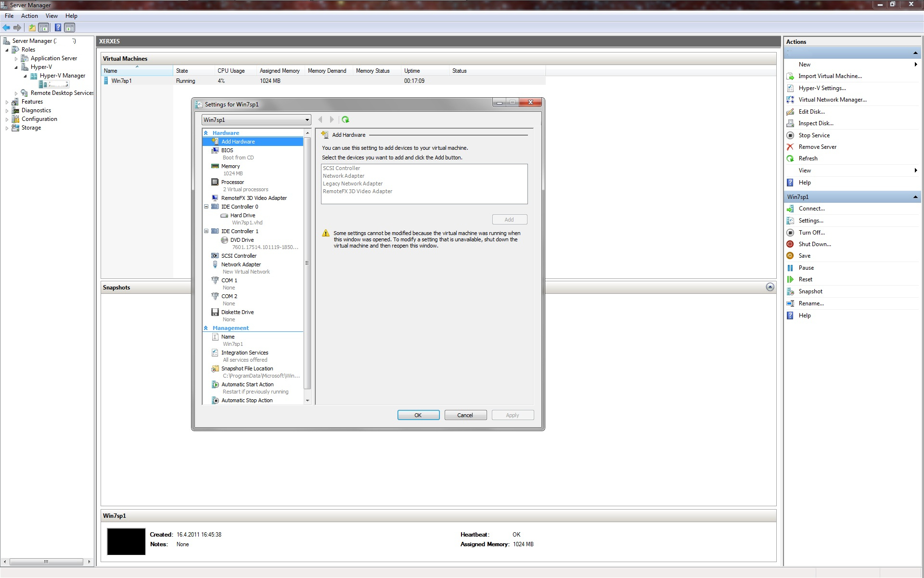Click the Forward arrow in the Server Manager toolbar

click(17, 27)
